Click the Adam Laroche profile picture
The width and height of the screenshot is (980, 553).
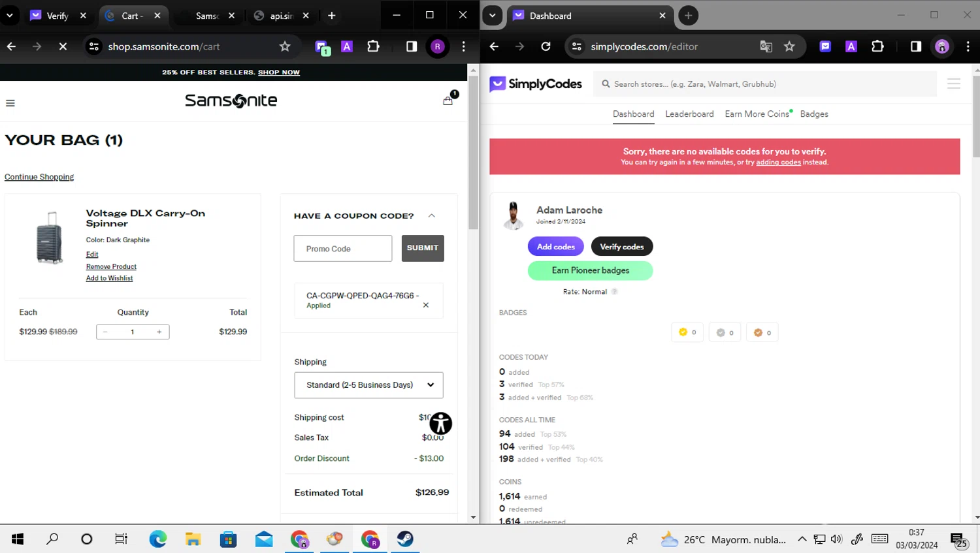click(514, 216)
